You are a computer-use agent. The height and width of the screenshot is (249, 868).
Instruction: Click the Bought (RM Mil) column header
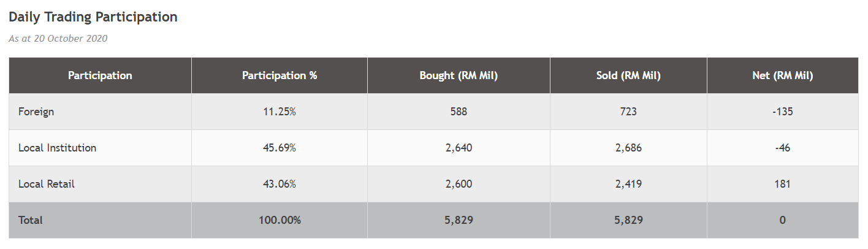pos(459,75)
